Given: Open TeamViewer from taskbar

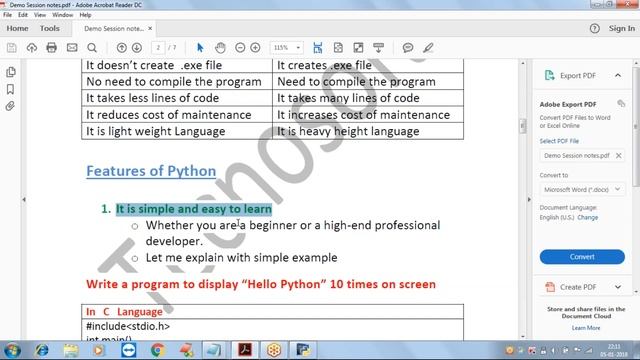Looking at the screenshot, I should 129,350.
